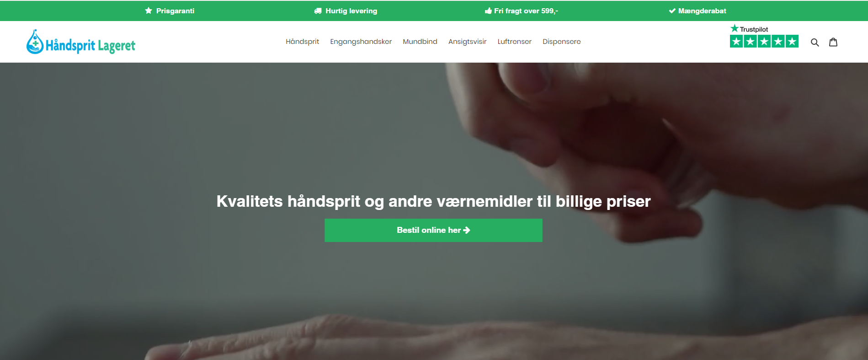Open the shopping bag cart icon

pyautogui.click(x=833, y=42)
